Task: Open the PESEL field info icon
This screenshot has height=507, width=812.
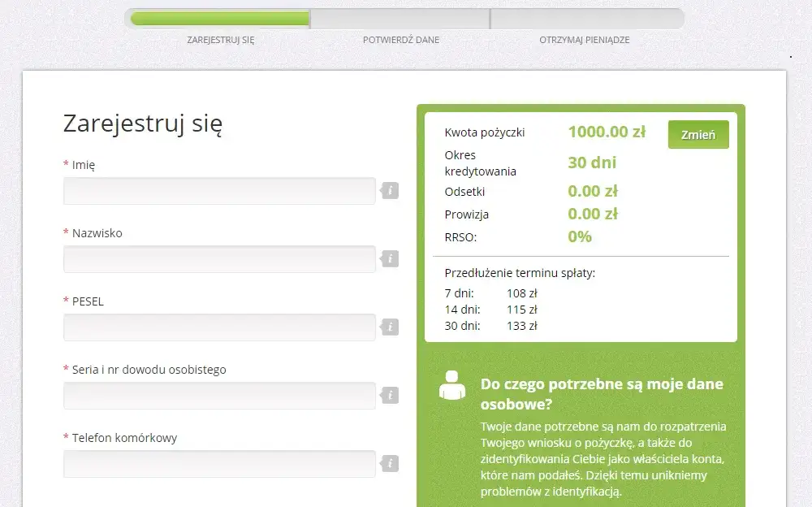Action: pyautogui.click(x=390, y=327)
